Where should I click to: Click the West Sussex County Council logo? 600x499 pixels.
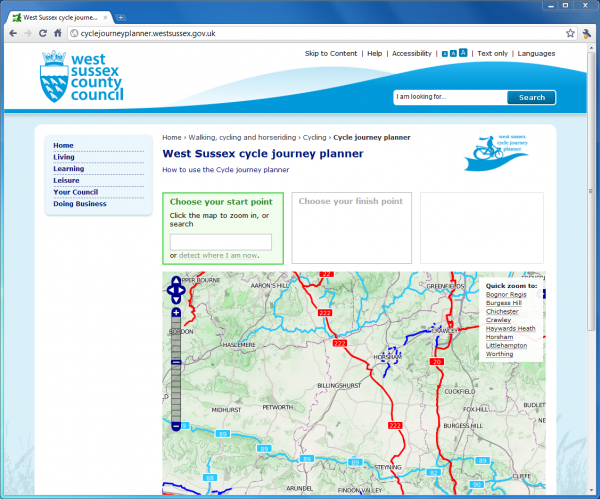point(82,77)
